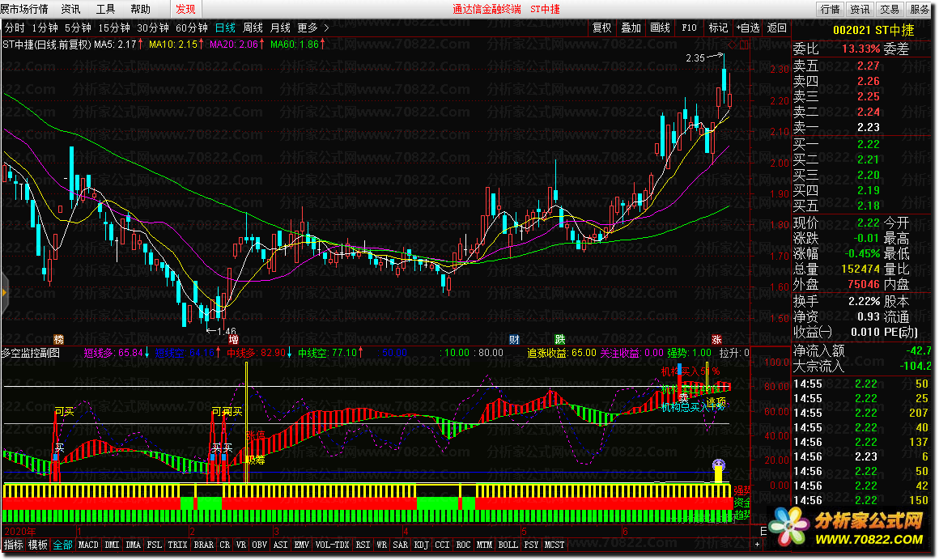This screenshot has width=939, height=560.
Task: Click the 涨 marker icon on the chart
Action: click(716, 340)
